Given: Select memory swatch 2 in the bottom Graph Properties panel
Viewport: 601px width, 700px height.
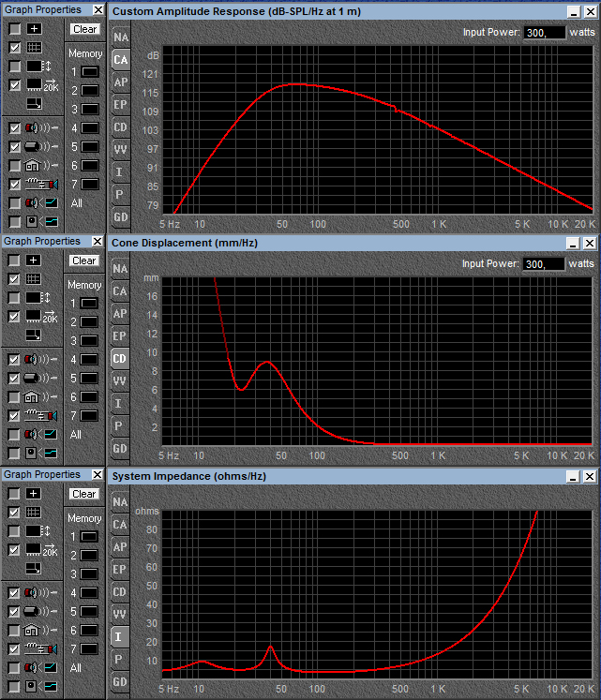Looking at the screenshot, I should click(x=89, y=556).
